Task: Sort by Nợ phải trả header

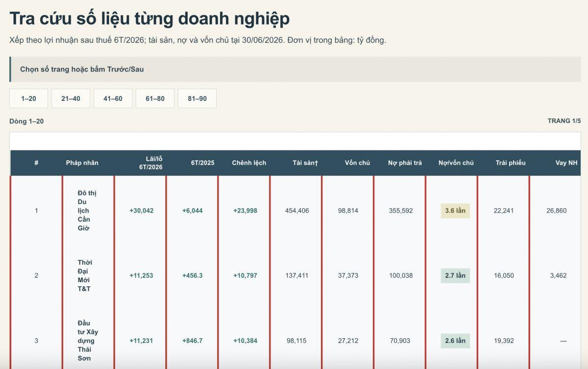Action: pyautogui.click(x=405, y=163)
